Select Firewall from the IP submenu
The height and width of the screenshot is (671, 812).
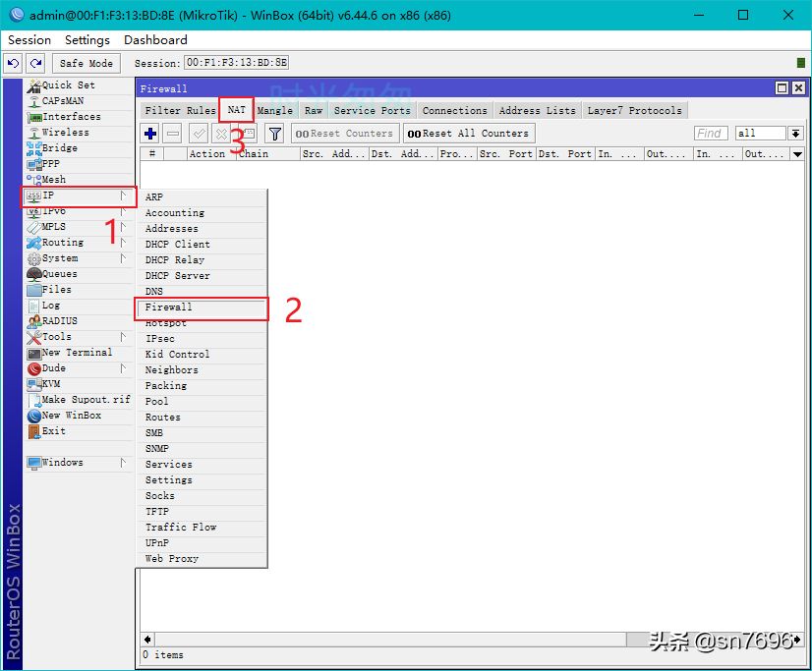point(202,308)
